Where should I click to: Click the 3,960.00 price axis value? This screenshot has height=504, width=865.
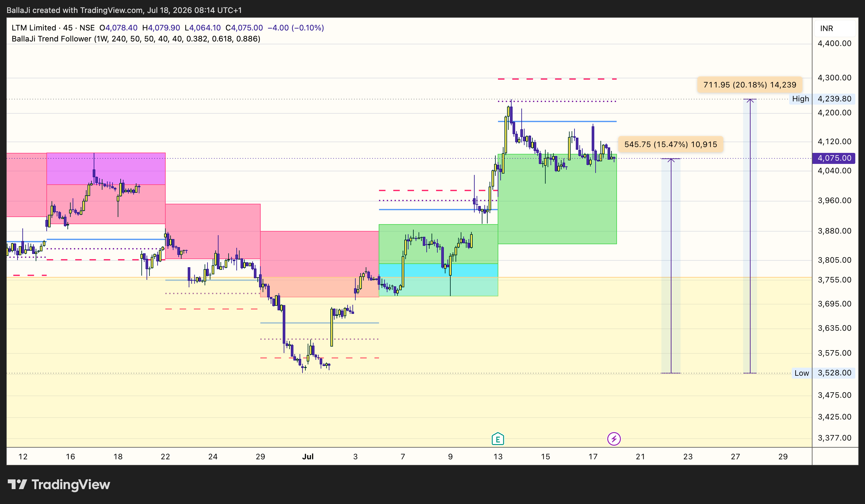(x=835, y=200)
